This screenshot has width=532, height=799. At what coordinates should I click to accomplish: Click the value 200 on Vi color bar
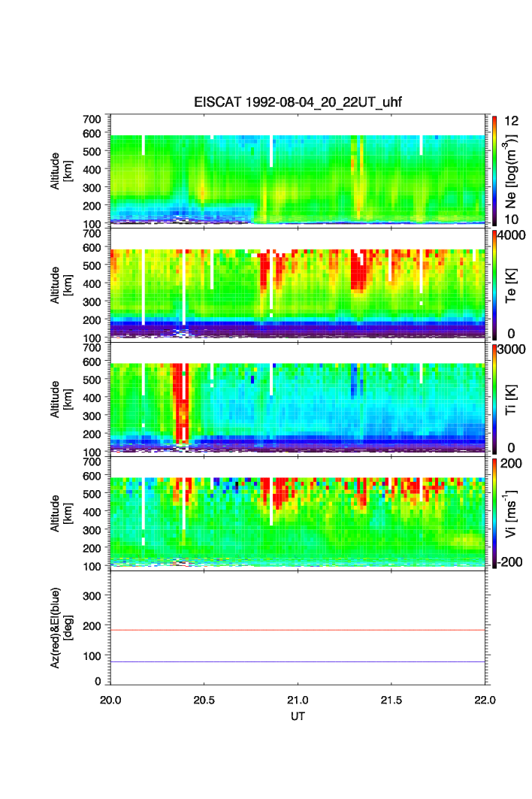[511, 463]
